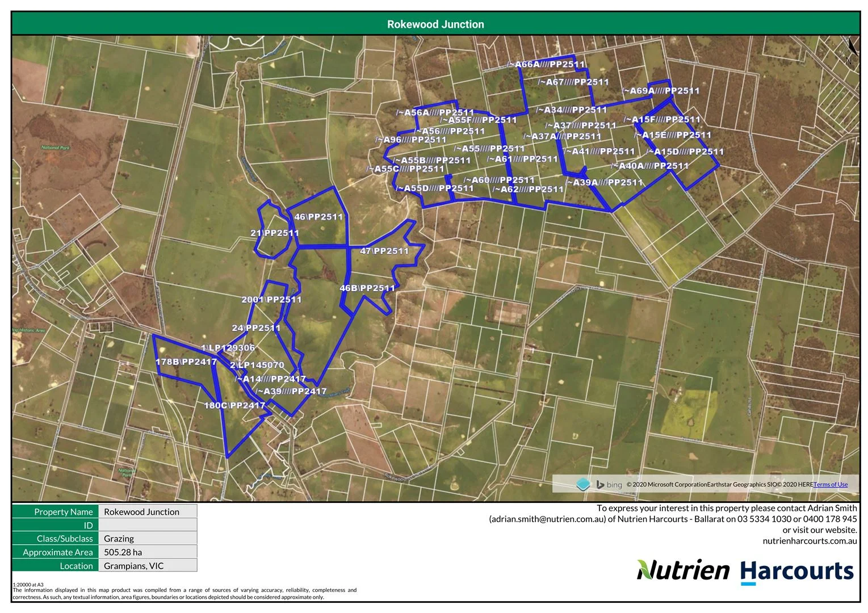Select the 47\PP2511 parcel label
This screenshot has width=868, height=613.
pos(384,251)
